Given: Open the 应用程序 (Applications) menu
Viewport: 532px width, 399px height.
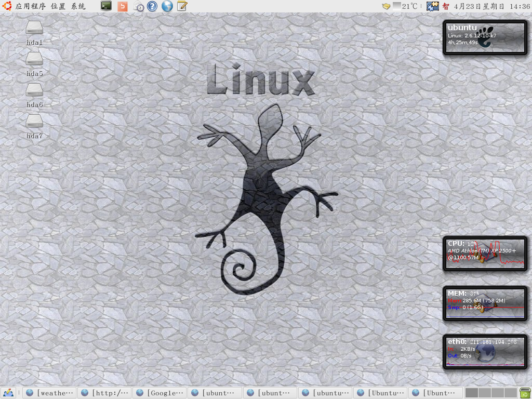Looking at the screenshot, I should click(x=31, y=6).
